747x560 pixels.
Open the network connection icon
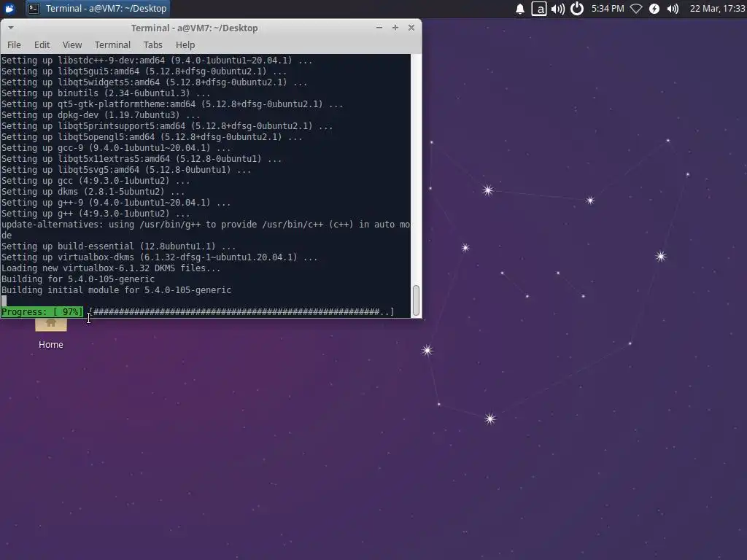pyautogui.click(x=636, y=9)
